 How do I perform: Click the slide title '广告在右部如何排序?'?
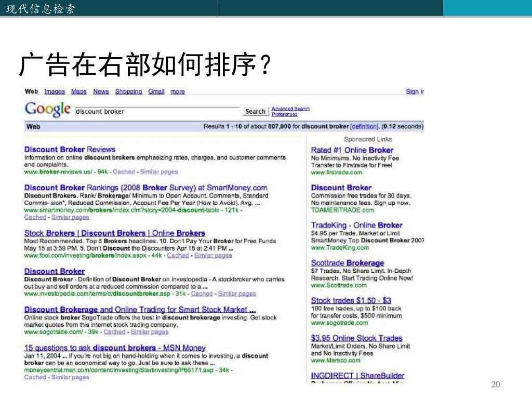(145, 64)
